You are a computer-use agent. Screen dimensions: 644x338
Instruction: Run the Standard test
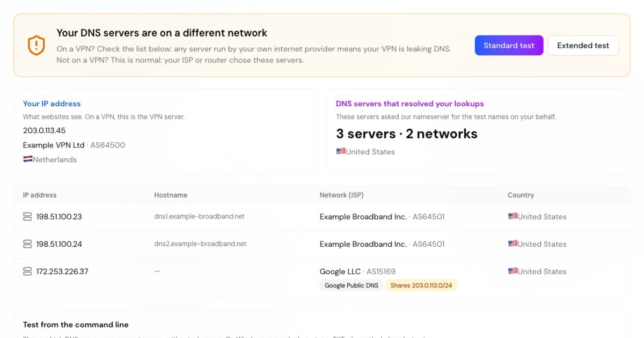tap(509, 46)
